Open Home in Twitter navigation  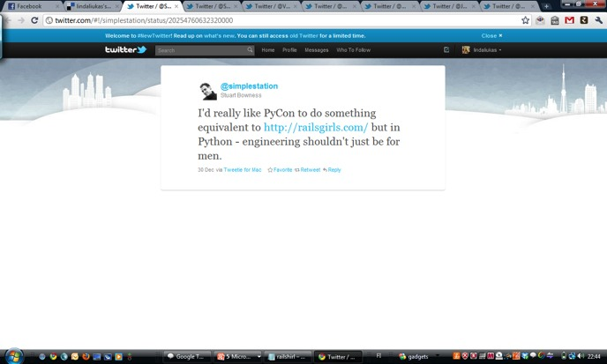coord(268,50)
